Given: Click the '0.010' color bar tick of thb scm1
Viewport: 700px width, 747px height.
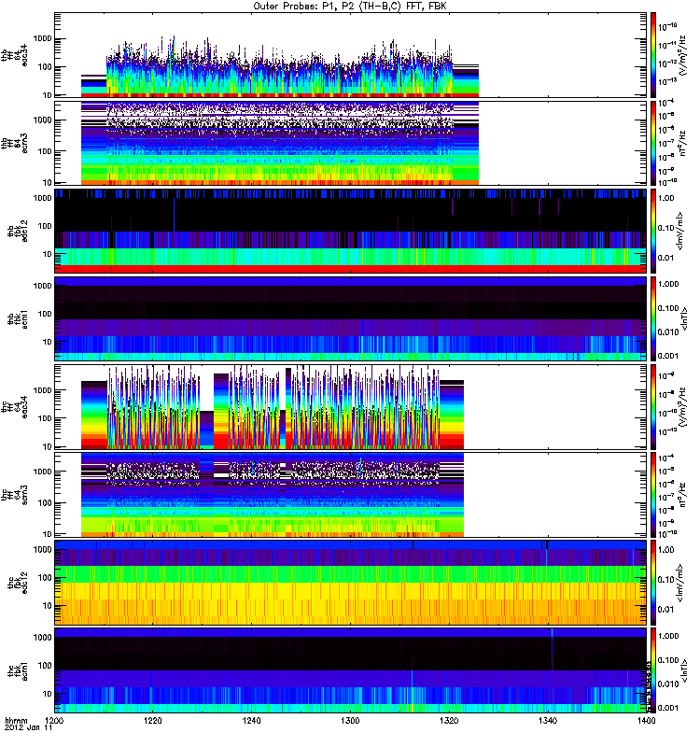Looking at the screenshot, I should tap(668, 332).
